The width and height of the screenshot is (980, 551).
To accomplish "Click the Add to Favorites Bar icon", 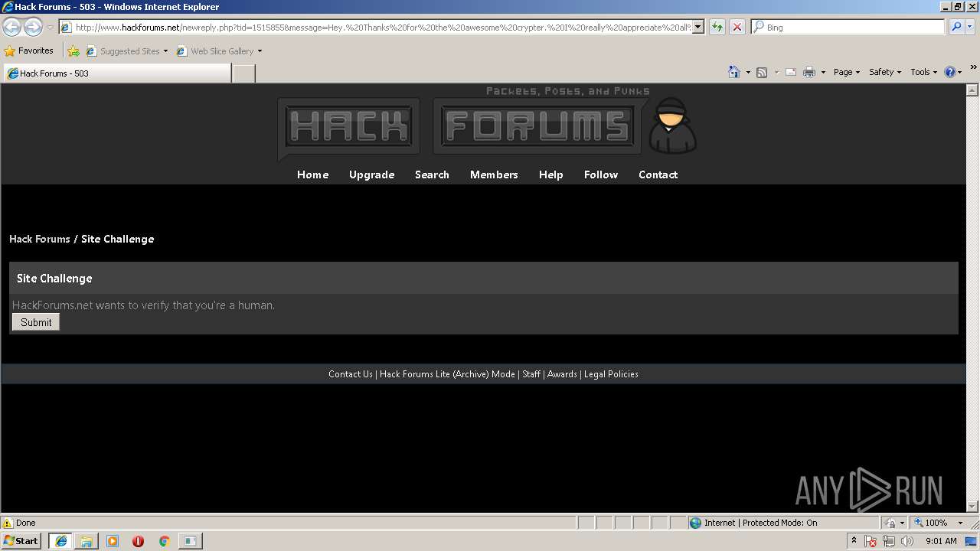I will pyautogui.click(x=73, y=51).
